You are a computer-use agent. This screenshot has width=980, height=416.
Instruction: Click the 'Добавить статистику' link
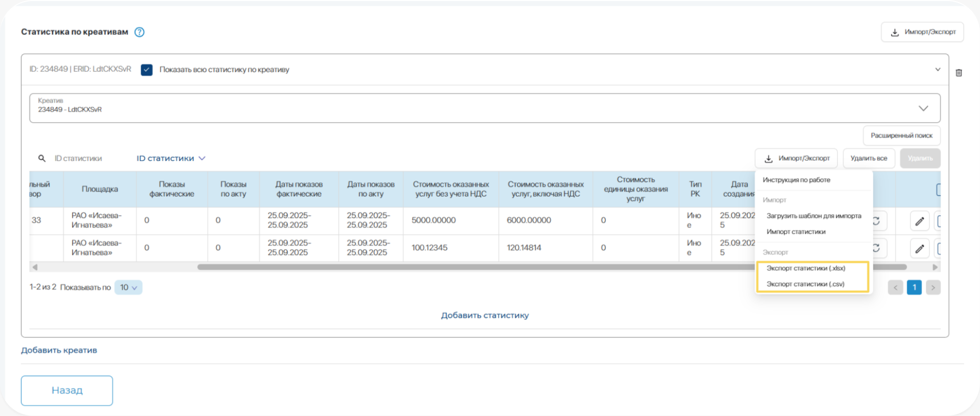point(484,315)
